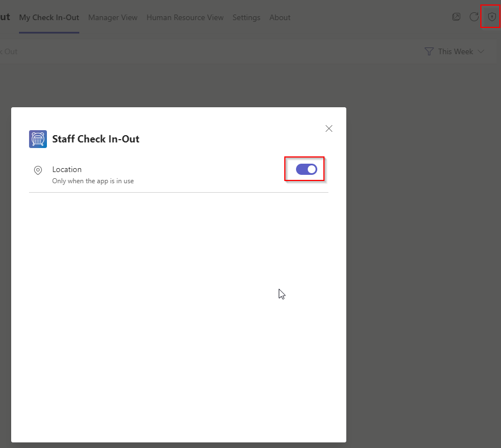Screen dimensions: 501x448
Task: Disable the Location permission toggle
Action: (306, 169)
